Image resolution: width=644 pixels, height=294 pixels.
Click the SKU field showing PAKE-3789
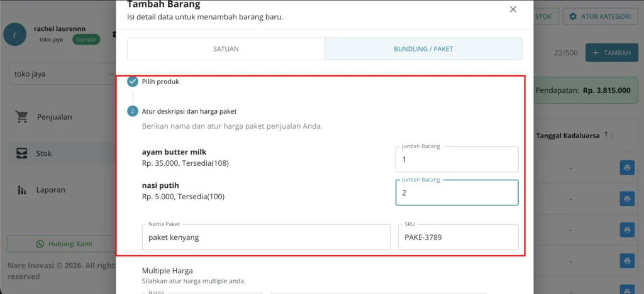tap(458, 237)
